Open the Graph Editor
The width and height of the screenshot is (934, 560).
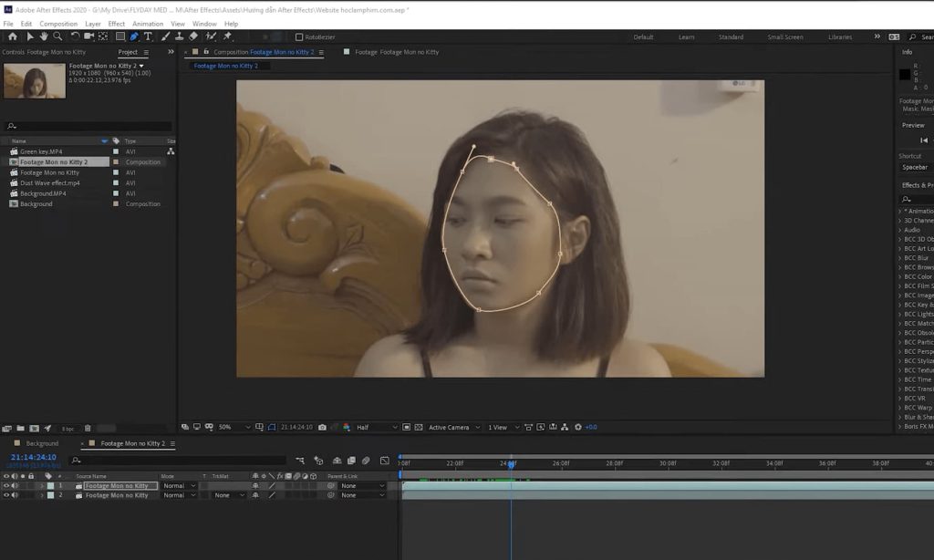[386, 461]
